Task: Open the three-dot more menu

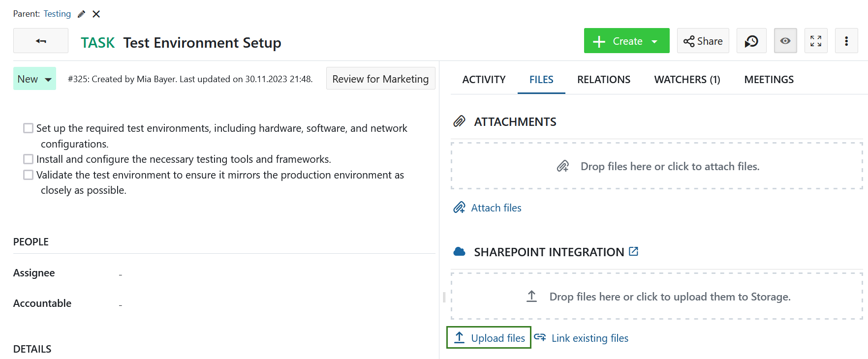Action: [x=846, y=41]
